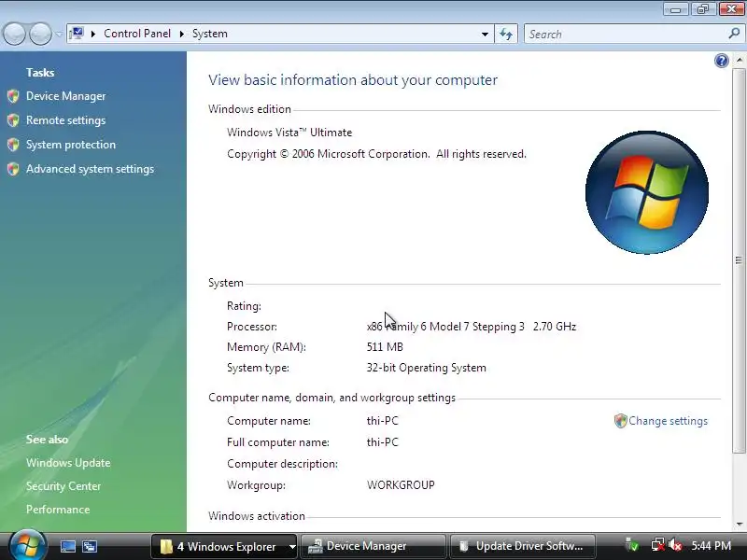747x560 pixels.
Task: Restore down the System window
Action: click(702, 9)
